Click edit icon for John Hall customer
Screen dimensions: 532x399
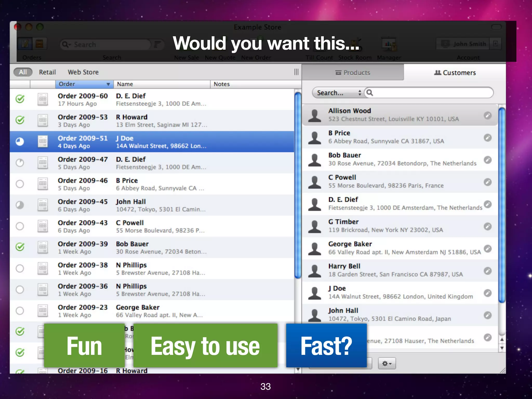(x=488, y=315)
